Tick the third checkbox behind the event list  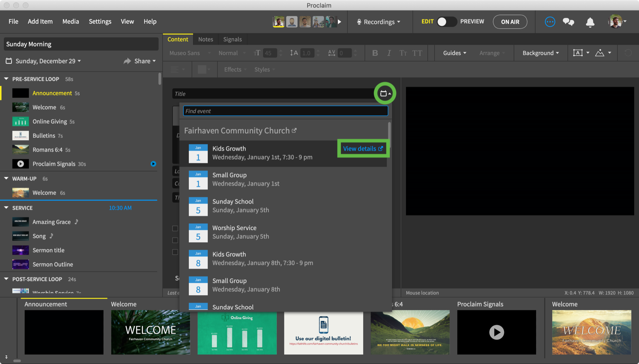click(x=175, y=252)
